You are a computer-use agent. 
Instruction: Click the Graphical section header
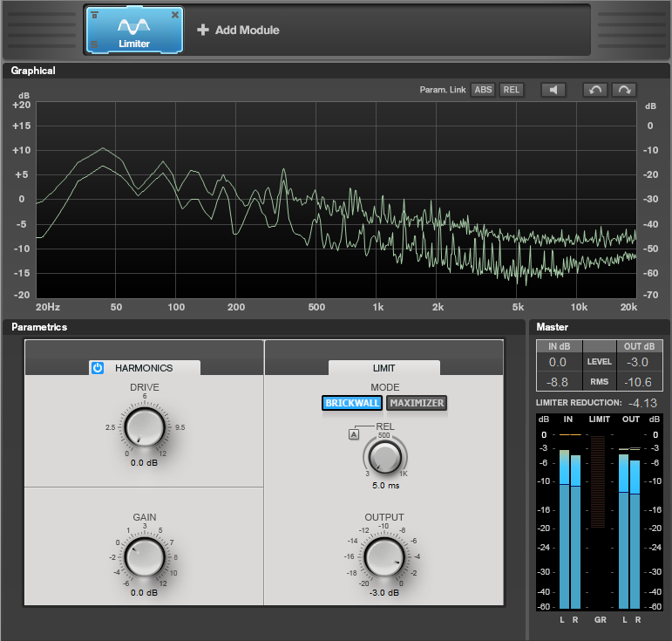click(33, 71)
